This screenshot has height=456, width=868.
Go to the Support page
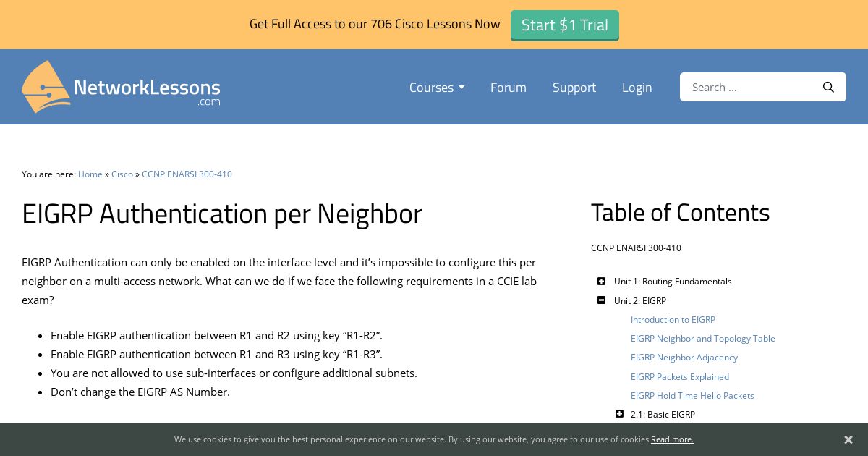(x=574, y=87)
